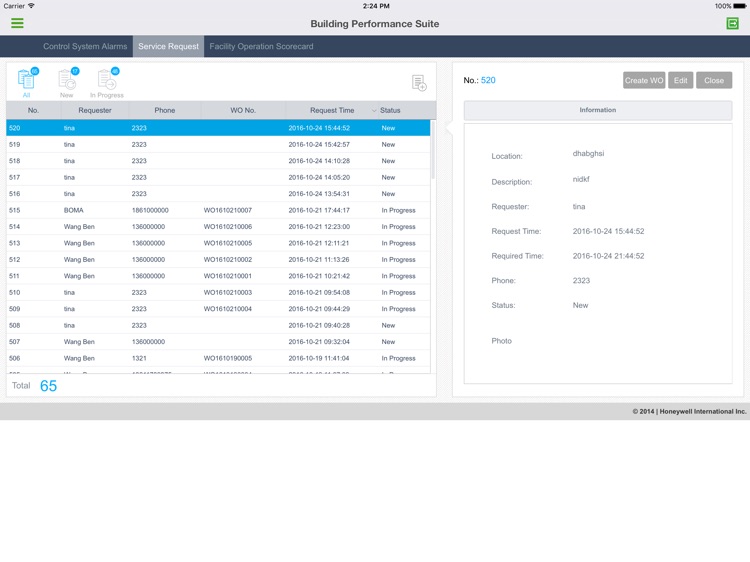Click the Edit button
This screenshot has width=750, height=562.
(x=680, y=80)
